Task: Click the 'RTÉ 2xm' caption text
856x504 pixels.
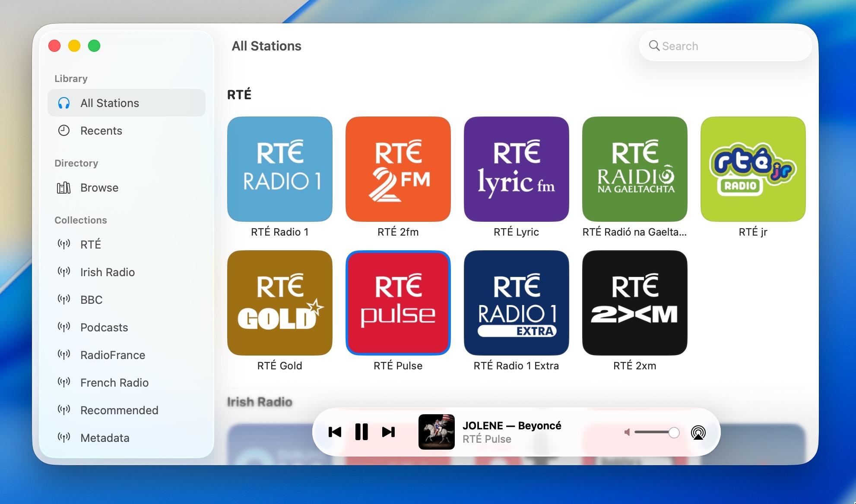Action: (x=635, y=366)
